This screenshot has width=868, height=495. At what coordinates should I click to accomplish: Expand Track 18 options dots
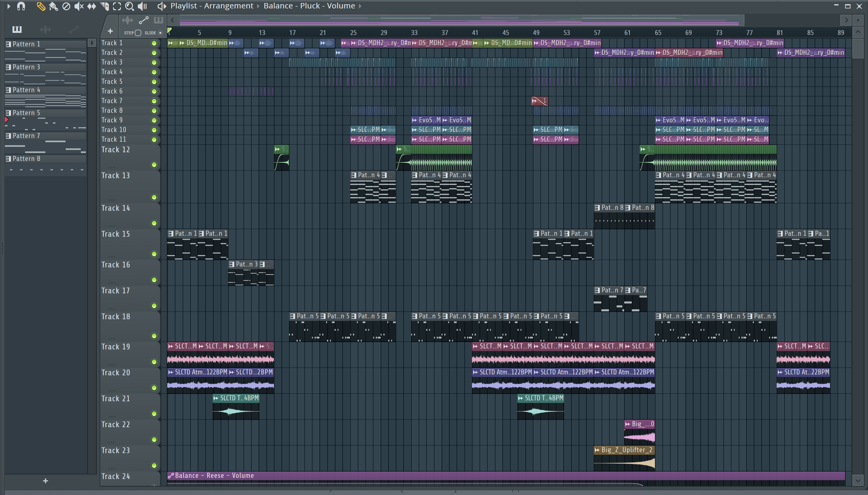tap(112, 339)
